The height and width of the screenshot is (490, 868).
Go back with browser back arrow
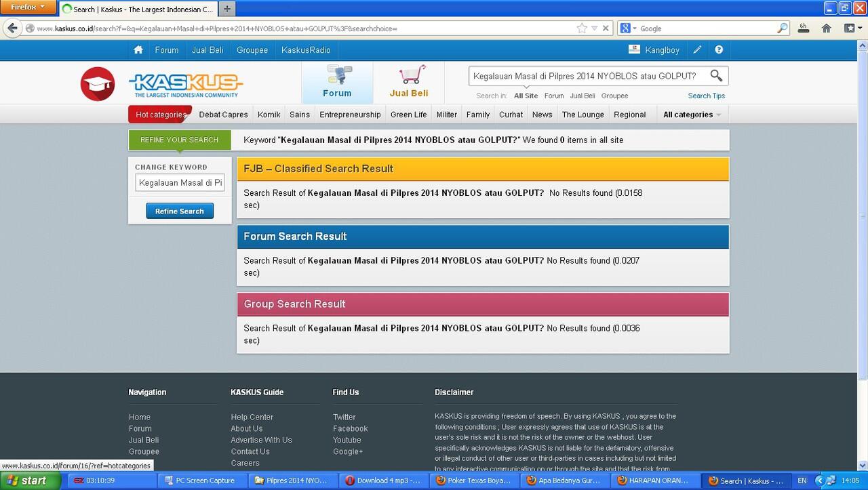(x=12, y=28)
